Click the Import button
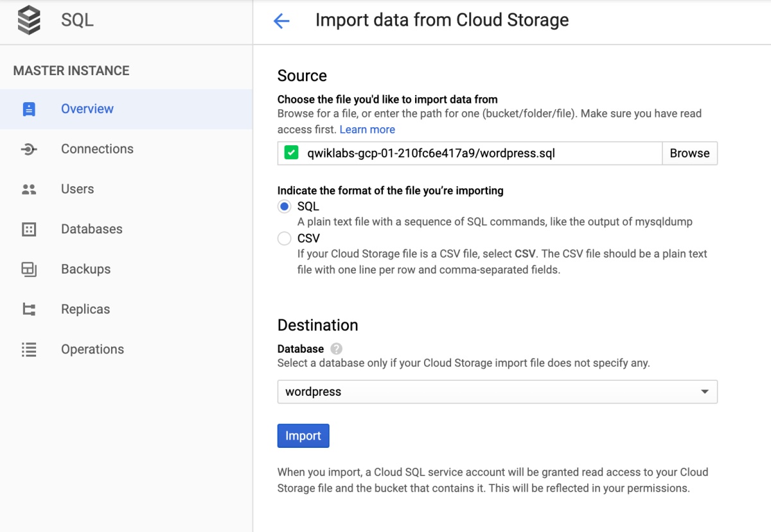The height and width of the screenshot is (532, 771). [303, 436]
